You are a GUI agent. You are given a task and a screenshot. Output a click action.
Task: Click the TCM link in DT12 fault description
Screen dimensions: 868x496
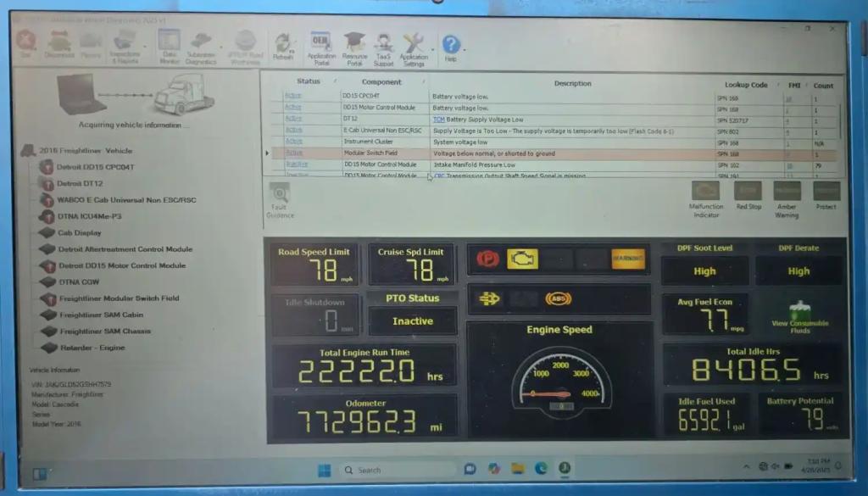click(x=439, y=120)
